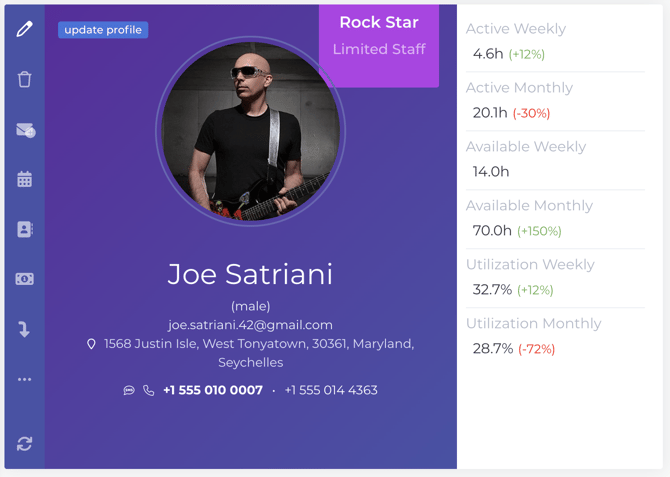Click the refresh sync icon
Image resolution: width=670 pixels, height=477 pixels.
[x=24, y=444]
